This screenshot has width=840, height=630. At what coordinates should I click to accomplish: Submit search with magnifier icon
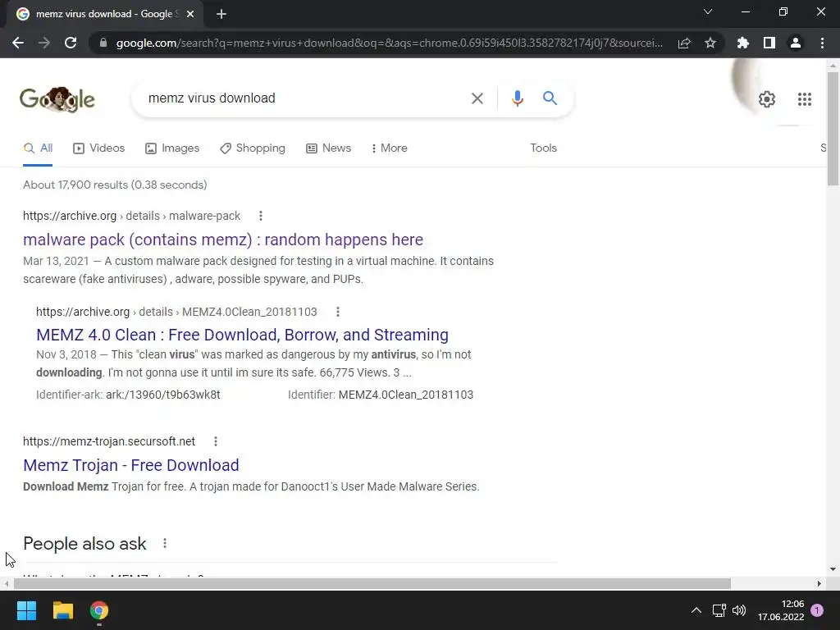tap(550, 98)
